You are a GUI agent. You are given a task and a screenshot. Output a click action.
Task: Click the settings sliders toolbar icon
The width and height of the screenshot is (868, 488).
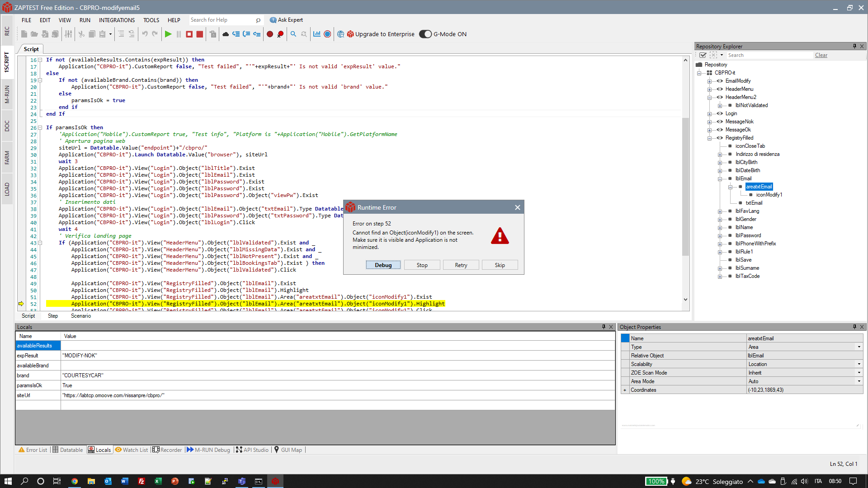(x=68, y=34)
